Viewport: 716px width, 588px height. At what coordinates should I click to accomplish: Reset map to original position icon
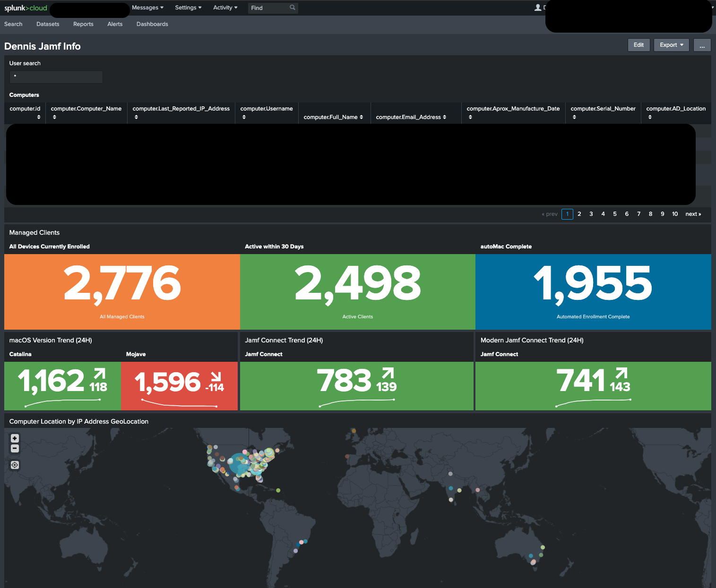(15, 465)
